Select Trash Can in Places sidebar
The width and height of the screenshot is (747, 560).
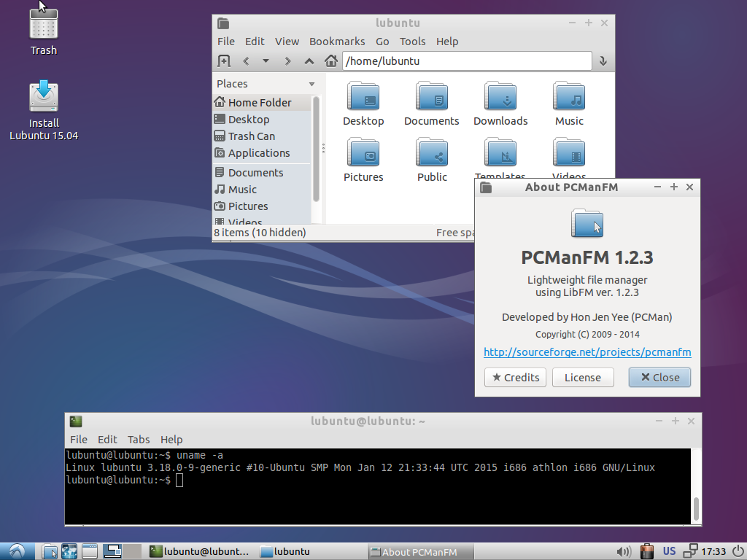pyautogui.click(x=262, y=136)
